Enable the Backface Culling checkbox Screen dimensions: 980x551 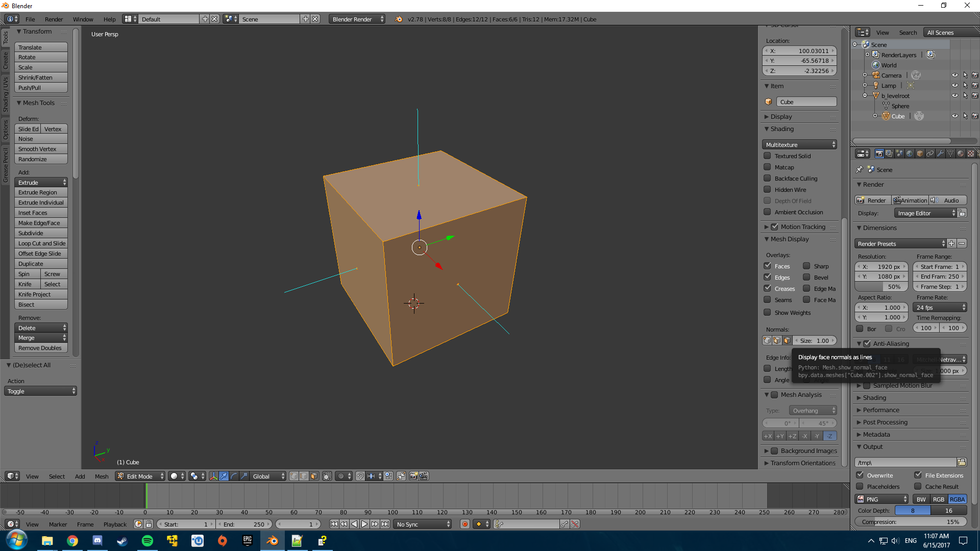click(x=767, y=179)
